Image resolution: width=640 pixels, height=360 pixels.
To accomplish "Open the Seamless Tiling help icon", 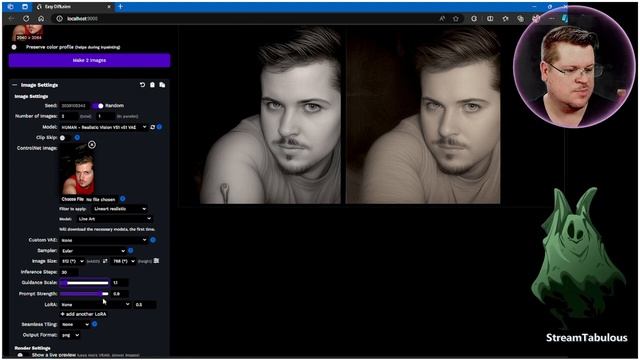I will pyautogui.click(x=94, y=324).
